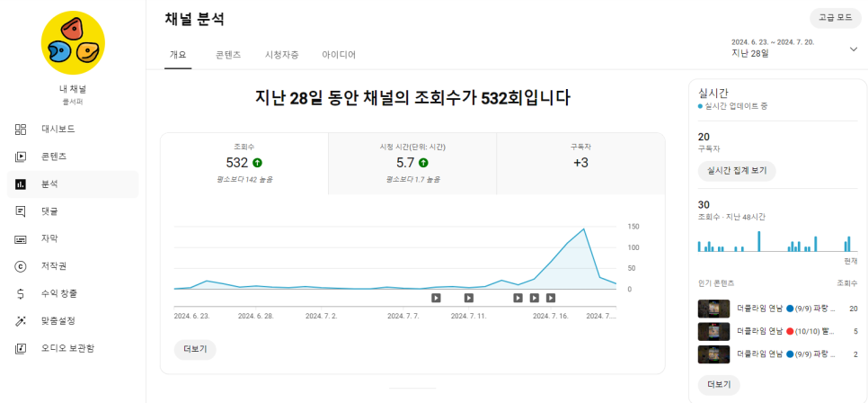The image size is (868, 403).
Task: Click the 2024. 6. 28. axis date label
Action: click(256, 316)
